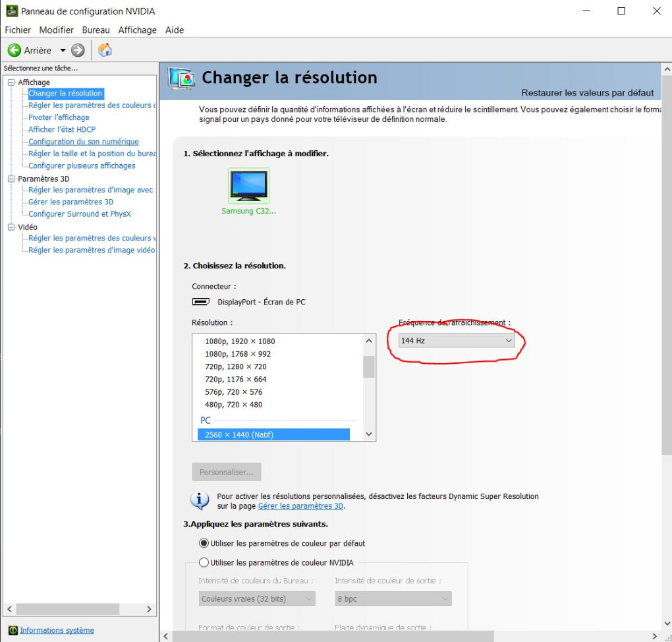
Task: Maximize the NVIDIA control panel window
Action: point(621,11)
